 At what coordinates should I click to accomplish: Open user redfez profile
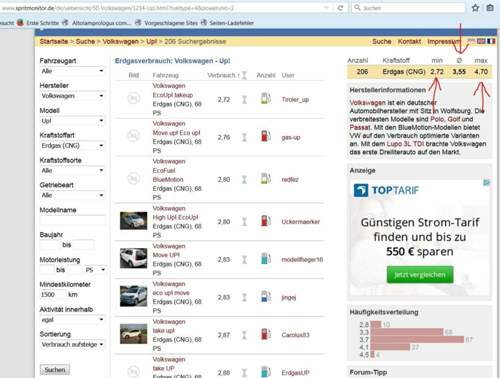pyautogui.click(x=290, y=179)
